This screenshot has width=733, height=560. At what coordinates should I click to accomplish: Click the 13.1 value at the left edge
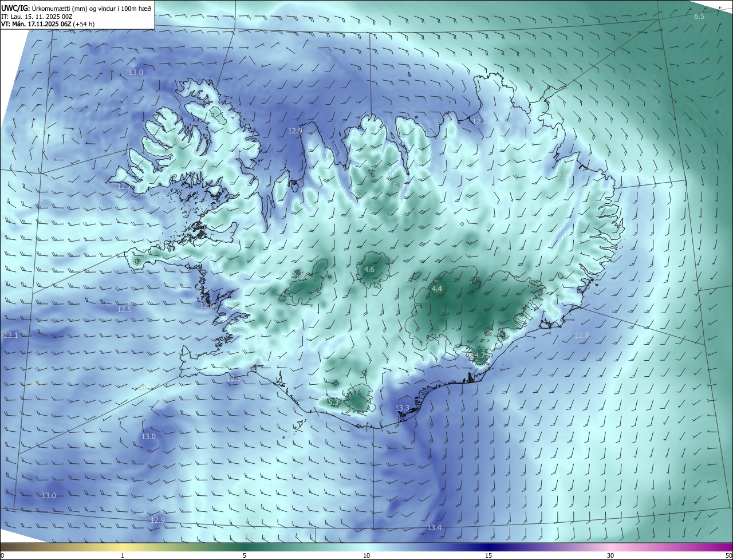point(11,335)
